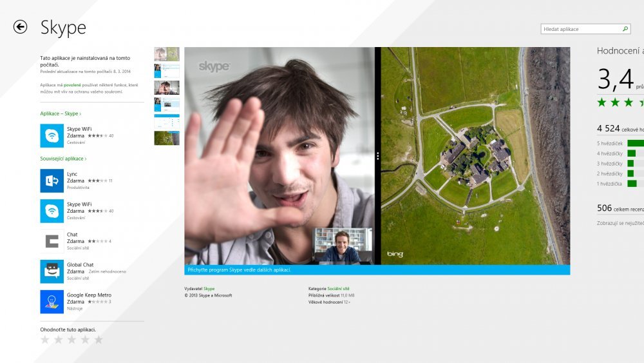This screenshot has height=363, width=644.
Task: Click the 1 hvězdička rating bar
Action: (x=632, y=183)
